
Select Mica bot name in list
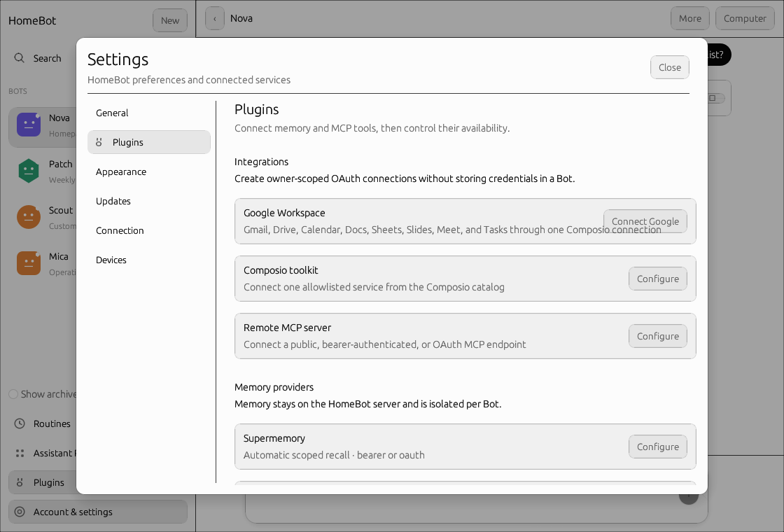(59, 256)
